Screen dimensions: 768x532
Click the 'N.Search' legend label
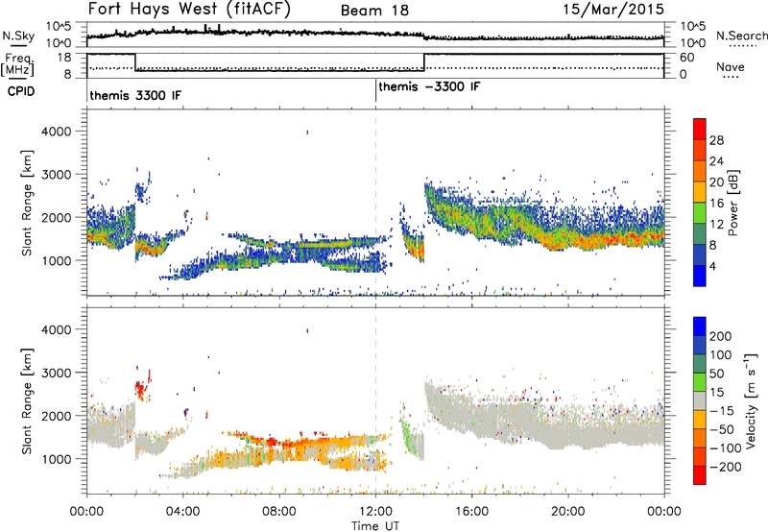[x=741, y=36]
